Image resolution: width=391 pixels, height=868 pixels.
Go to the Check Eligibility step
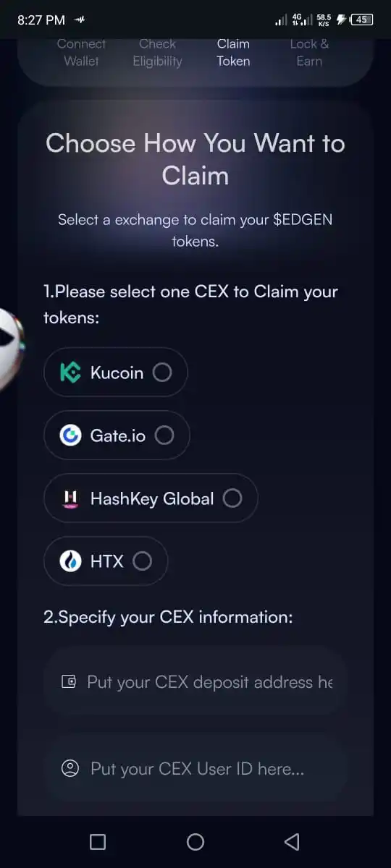(x=157, y=52)
